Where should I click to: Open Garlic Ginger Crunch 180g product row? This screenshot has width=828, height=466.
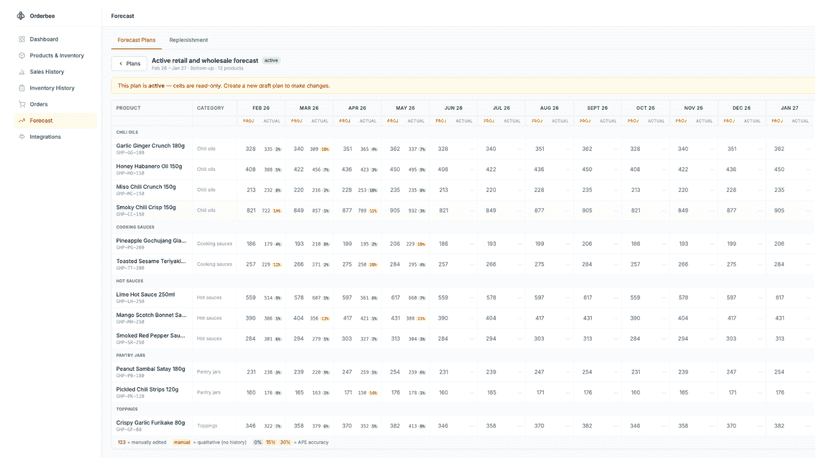pyautogui.click(x=462, y=149)
